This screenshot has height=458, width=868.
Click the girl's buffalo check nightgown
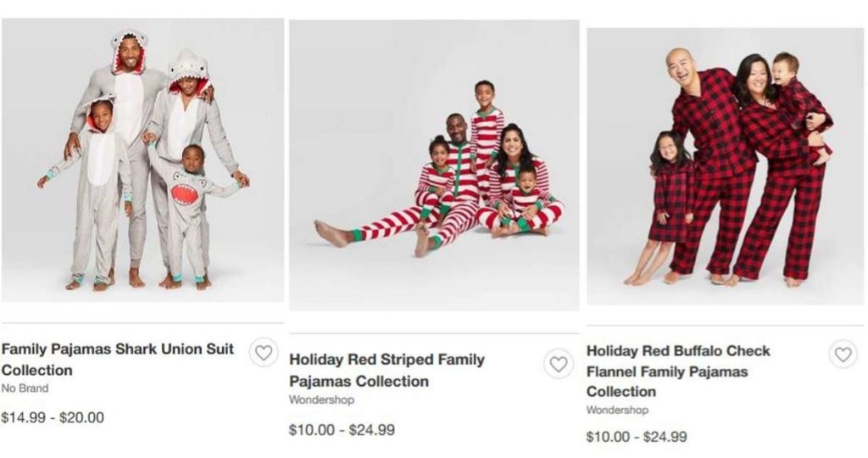click(x=670, y=200)
